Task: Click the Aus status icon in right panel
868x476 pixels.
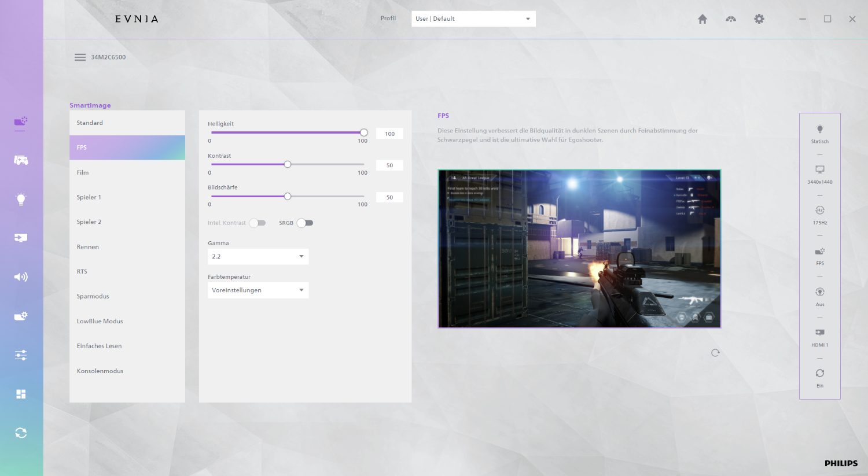Action: coord(820,292)
